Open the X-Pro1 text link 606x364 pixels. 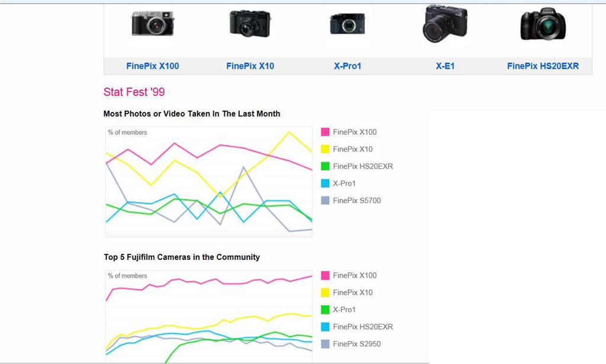coord(347,66)
